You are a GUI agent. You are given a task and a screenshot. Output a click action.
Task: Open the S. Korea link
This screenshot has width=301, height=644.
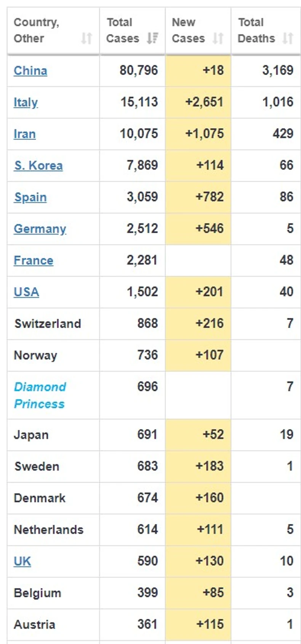coord(38,165)
